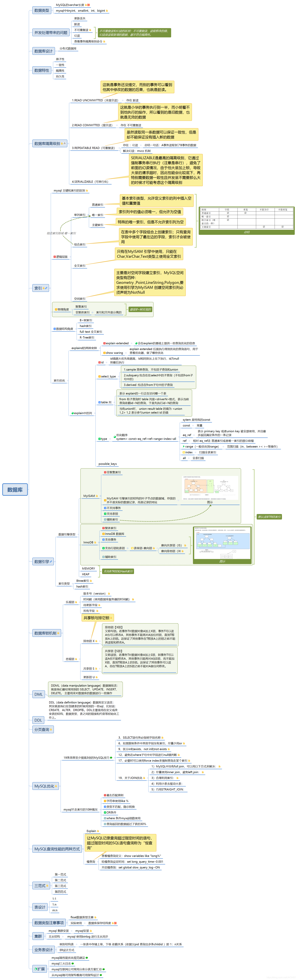Collapse the branch after 1.READ UNCIMMITTED (未提交读)
This screenshot has height=980, width=297.
tap(123, 100)
